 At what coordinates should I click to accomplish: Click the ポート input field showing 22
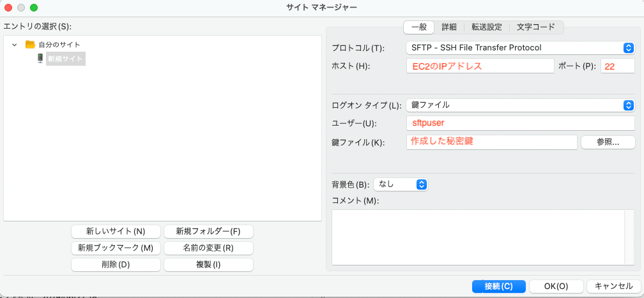[618, 66]
